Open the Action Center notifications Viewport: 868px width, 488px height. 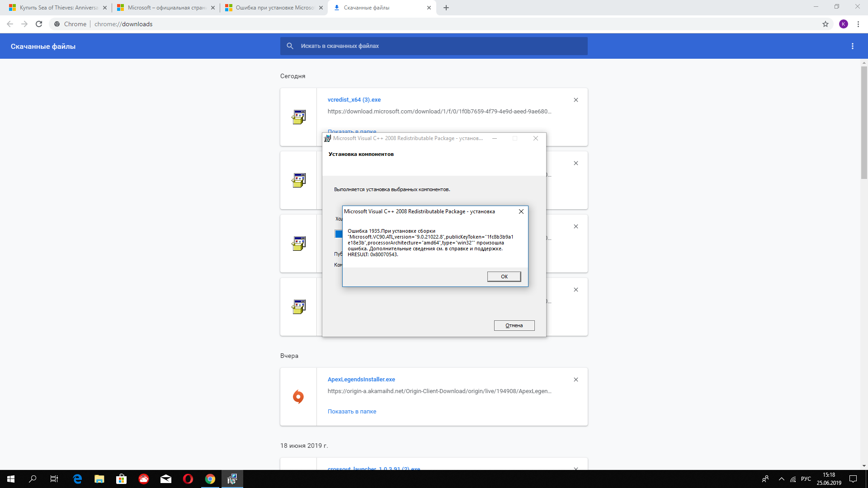click(x=853, y=479)
